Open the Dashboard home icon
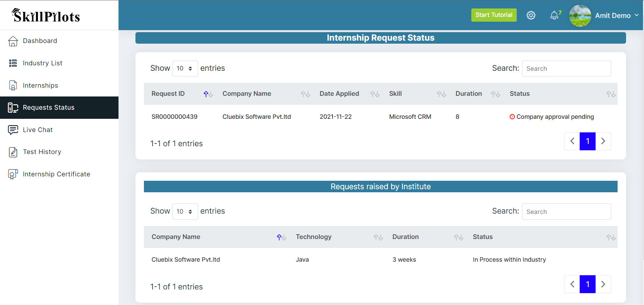The image size is (644, 305). pos(13,41)
